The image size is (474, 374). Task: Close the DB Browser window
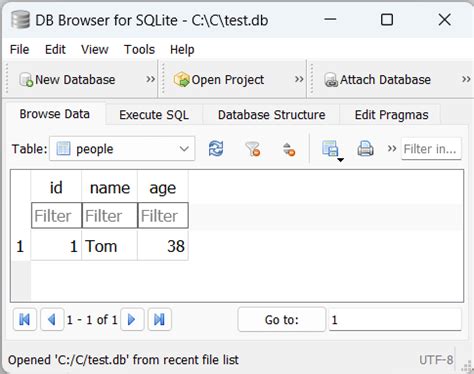pos(445,20)
